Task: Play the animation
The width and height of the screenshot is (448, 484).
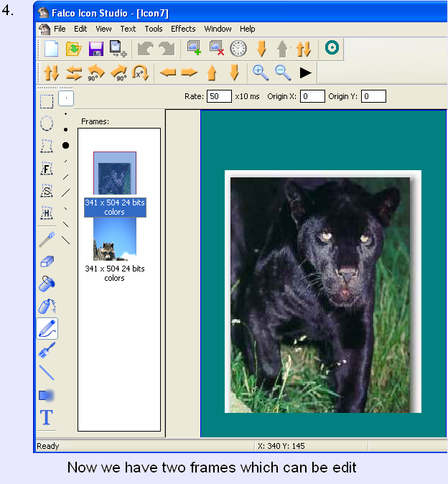Action: [x=305, y=73]
